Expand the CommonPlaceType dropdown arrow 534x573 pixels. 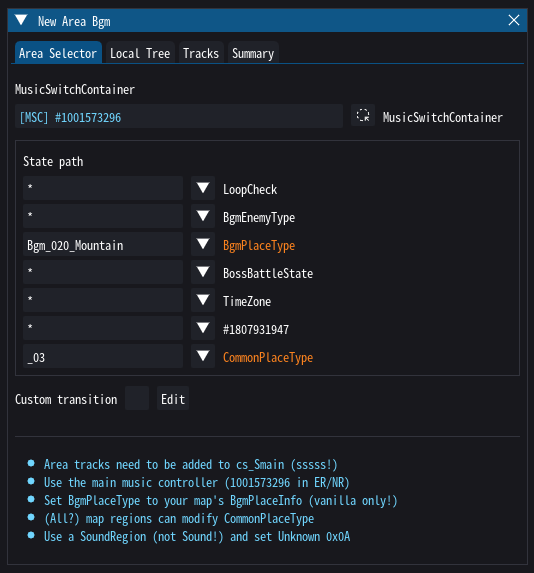(x=203, y=356)
